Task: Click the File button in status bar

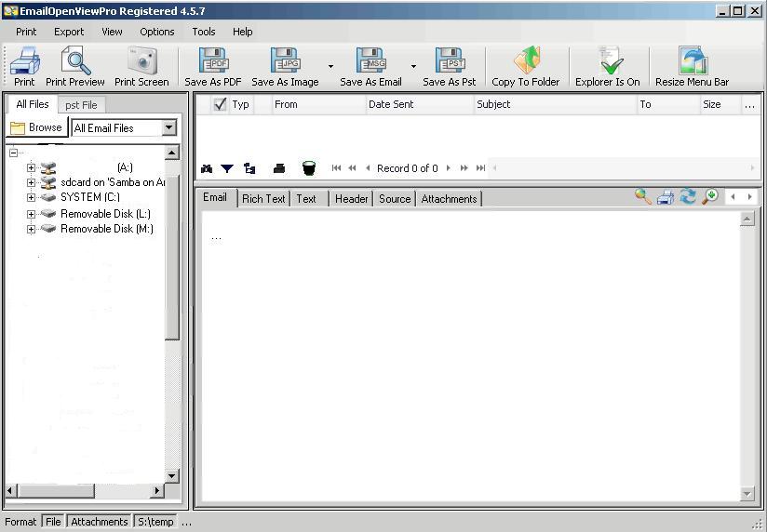Action: [x=53, y=522]
